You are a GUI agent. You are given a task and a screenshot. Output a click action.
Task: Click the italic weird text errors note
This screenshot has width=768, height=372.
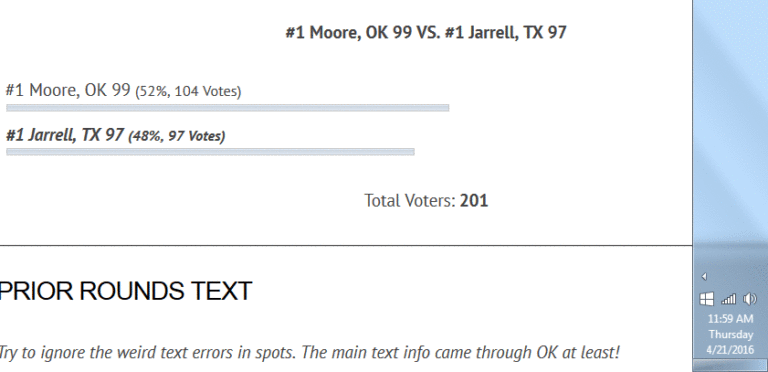[309, 352]
